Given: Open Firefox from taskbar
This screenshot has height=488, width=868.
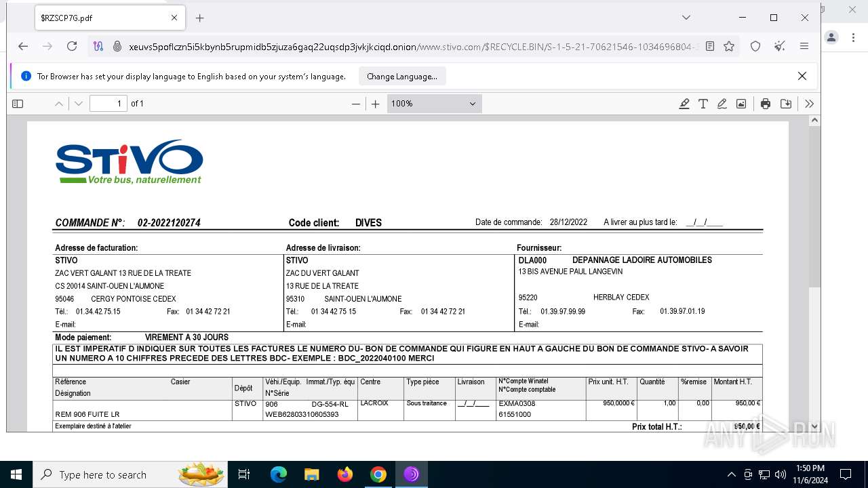Looking at the screenshot, I should coord(345,474).
